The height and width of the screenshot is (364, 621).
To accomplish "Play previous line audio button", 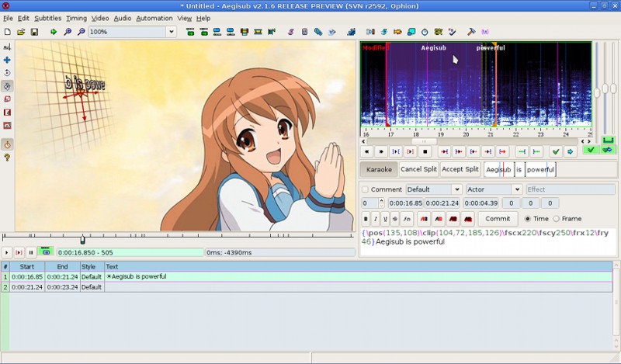I will (366, 151).
